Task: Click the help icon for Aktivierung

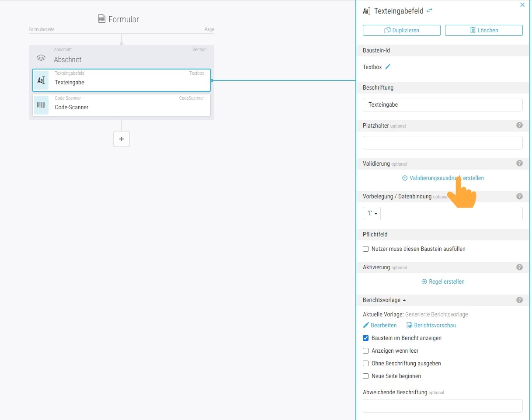Action: point(519,267)
